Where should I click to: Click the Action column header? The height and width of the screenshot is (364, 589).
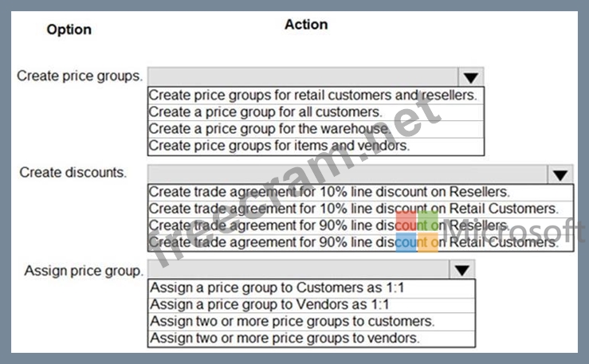pos(306,25)
